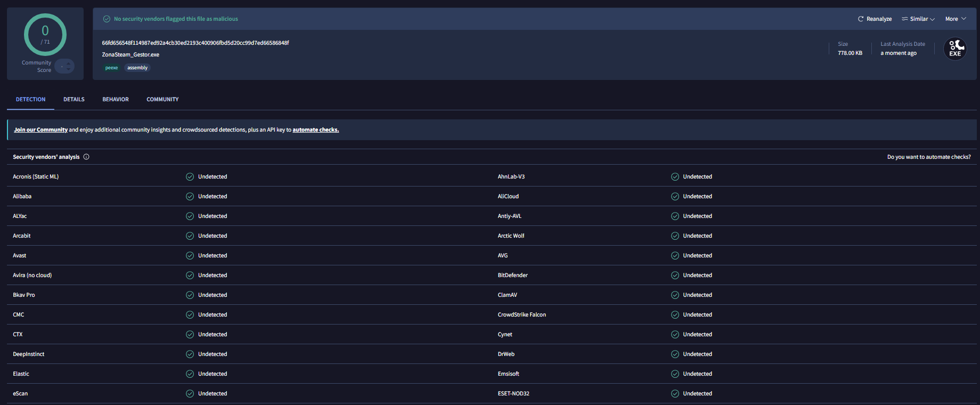
Task: Click the ZonaSteam_Gestor.exe file name
Action: (x=130, y=54)
